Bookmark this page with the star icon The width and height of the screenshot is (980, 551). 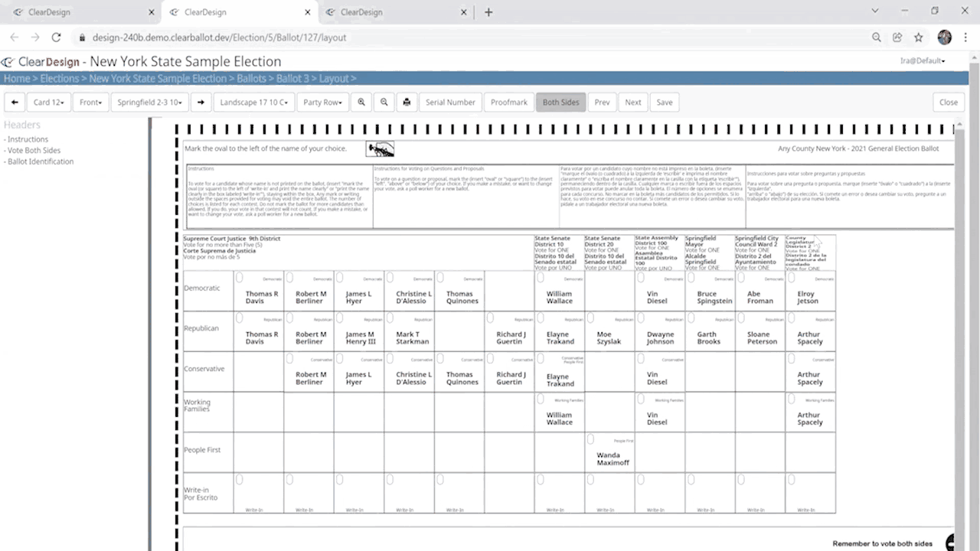point(919,37)
